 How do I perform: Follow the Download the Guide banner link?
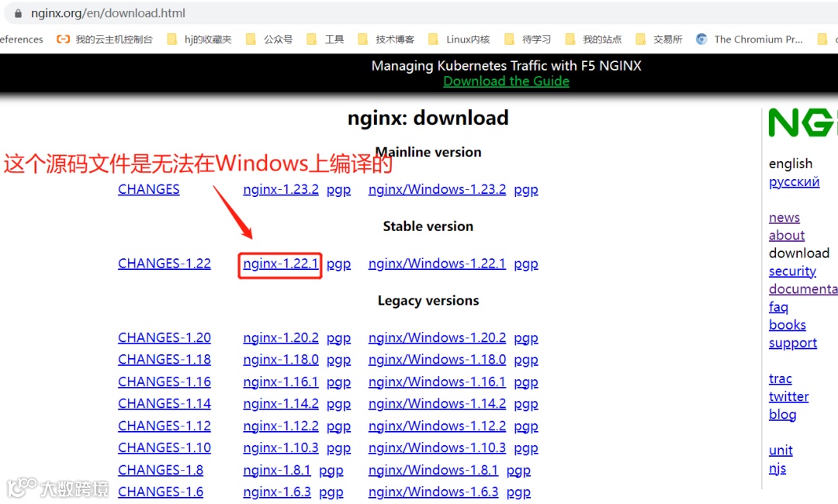(x=506, y=81)
